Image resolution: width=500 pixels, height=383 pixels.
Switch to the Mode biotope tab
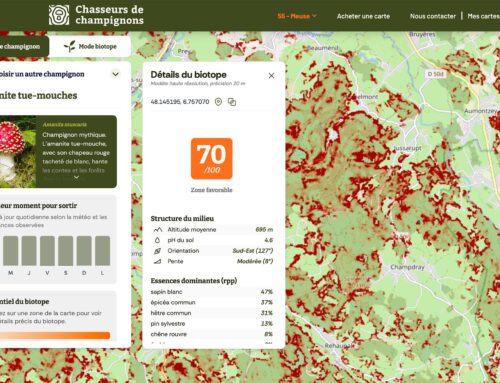point(91,46)
